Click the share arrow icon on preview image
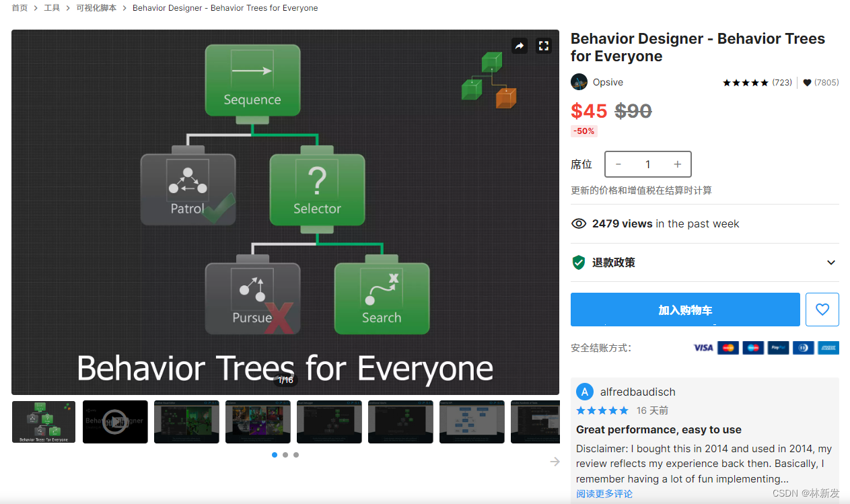850x504 pixels. 519,46
